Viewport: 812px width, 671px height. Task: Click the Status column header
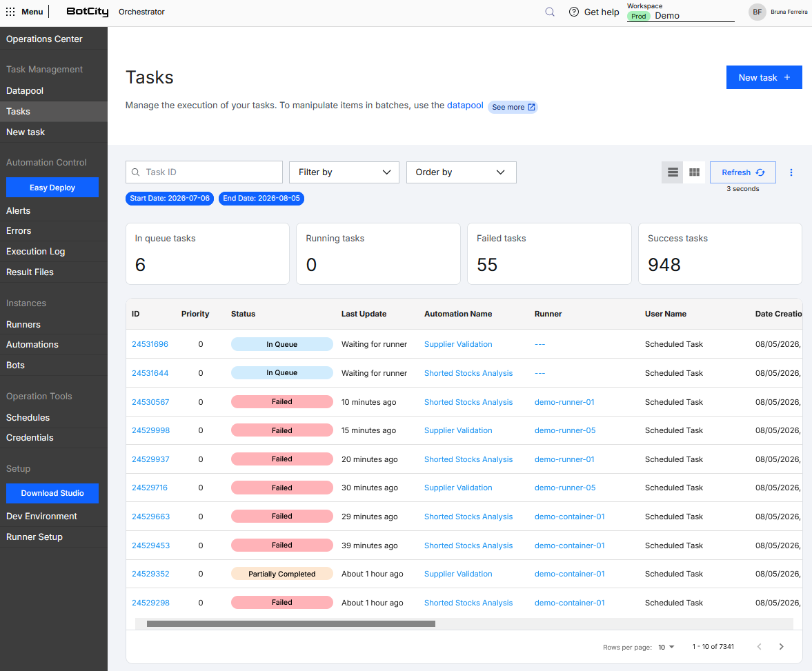tap(244, 314)
